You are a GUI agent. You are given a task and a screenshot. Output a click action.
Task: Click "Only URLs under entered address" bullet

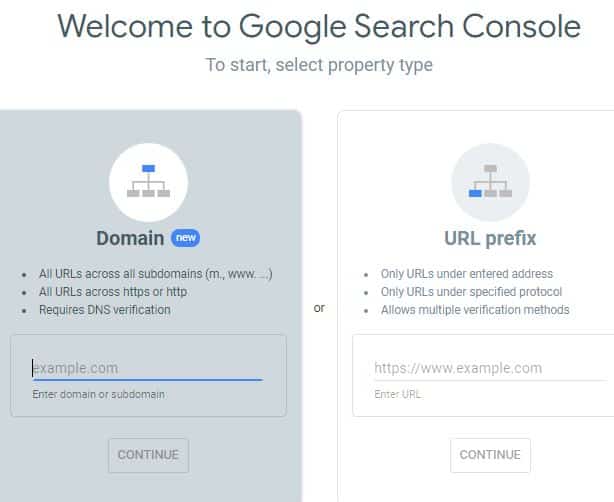coord(467,274)
